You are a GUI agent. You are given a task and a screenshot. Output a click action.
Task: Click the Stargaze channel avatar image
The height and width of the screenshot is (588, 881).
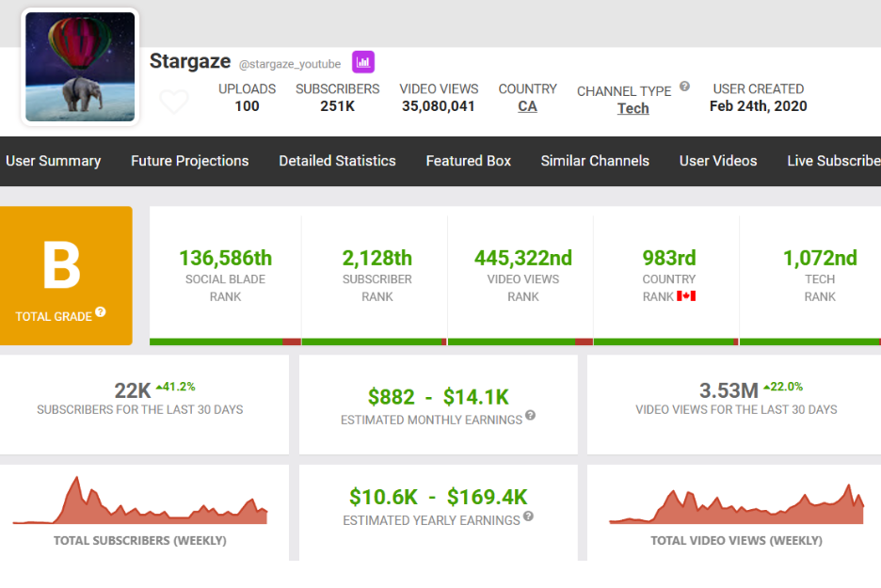click(80, 67)
